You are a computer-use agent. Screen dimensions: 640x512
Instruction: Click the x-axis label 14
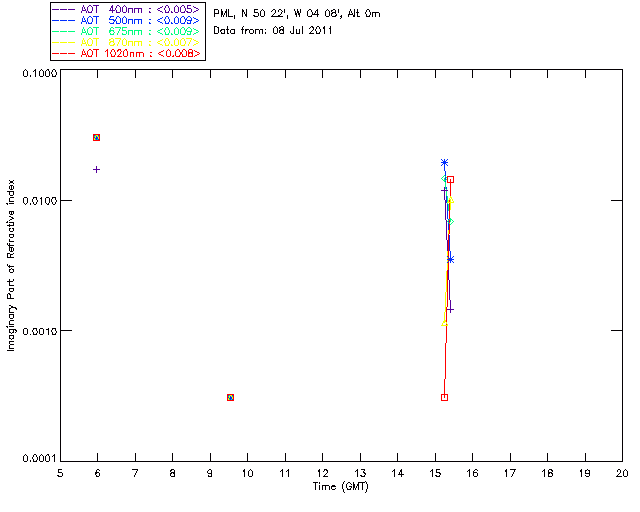(398, 473)
